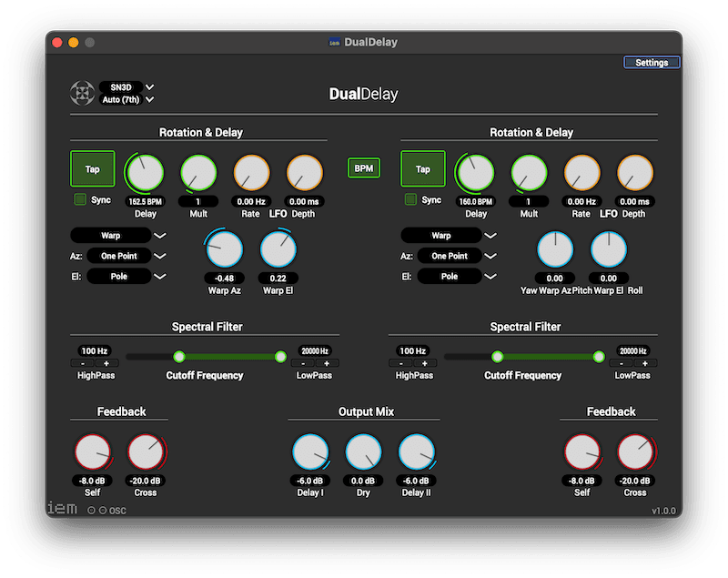Click the Output Mix Dry knob

tap(363, 452)
